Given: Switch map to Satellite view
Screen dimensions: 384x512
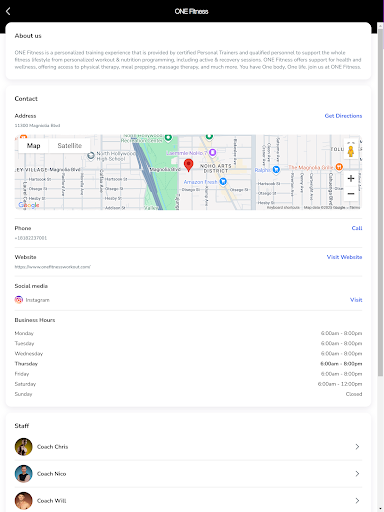Looking at the screenshot, I should (69, 146).
